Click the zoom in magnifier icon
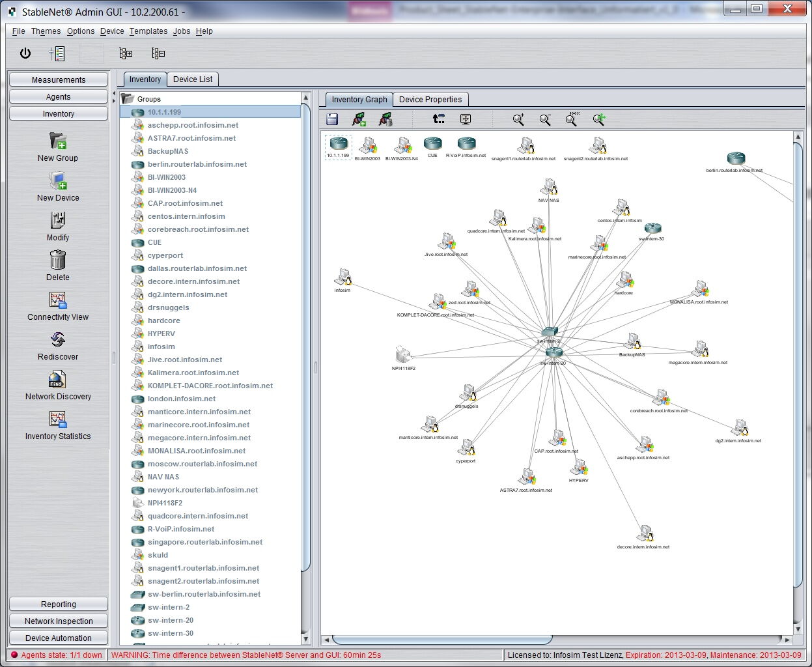 pyautogui.click(x=518, y=119)
